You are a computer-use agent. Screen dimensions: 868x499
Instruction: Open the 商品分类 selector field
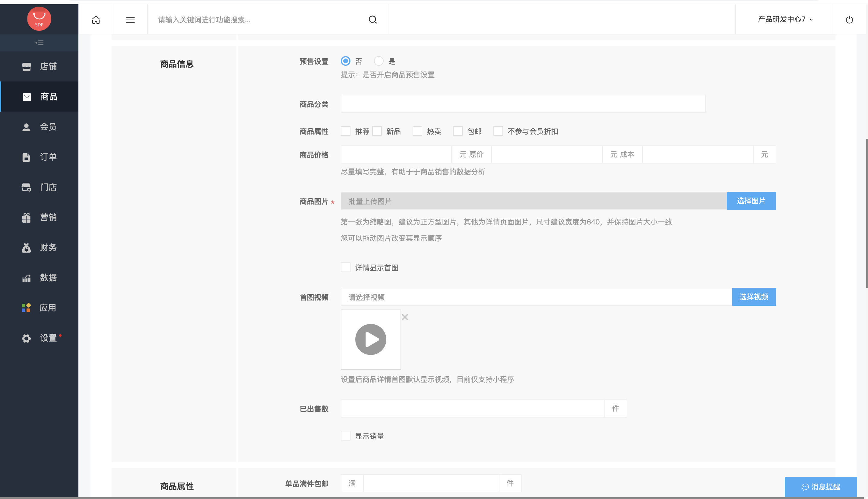point(523,104)
